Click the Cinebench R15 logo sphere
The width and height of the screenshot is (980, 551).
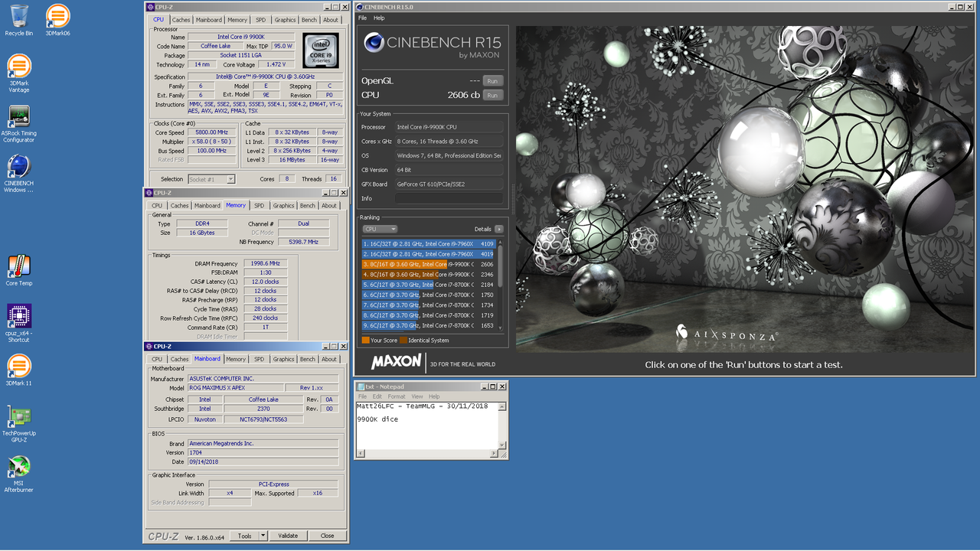click(x=374, y=44)
